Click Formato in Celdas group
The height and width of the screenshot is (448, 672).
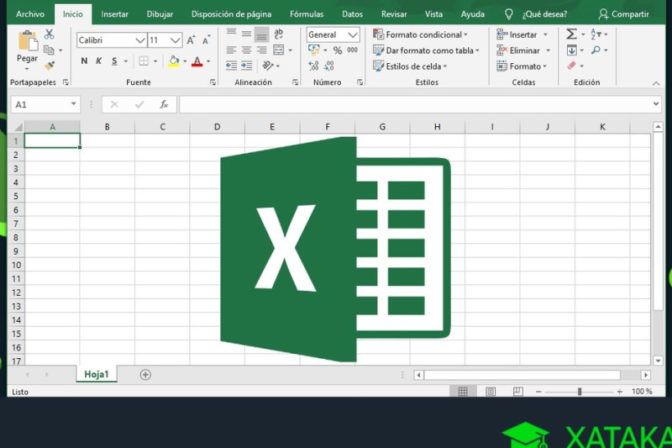[x=522, y=66]
